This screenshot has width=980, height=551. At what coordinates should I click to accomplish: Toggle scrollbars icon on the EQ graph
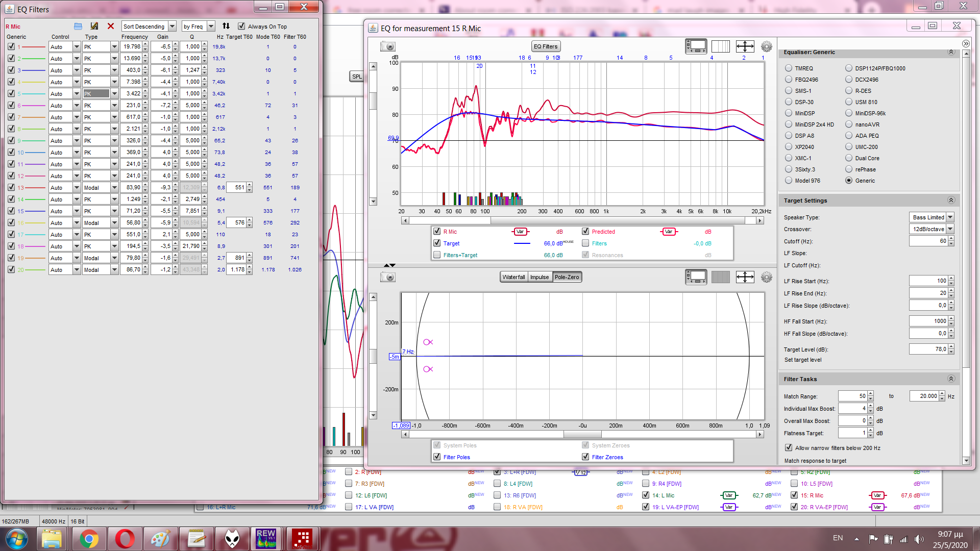696,46
